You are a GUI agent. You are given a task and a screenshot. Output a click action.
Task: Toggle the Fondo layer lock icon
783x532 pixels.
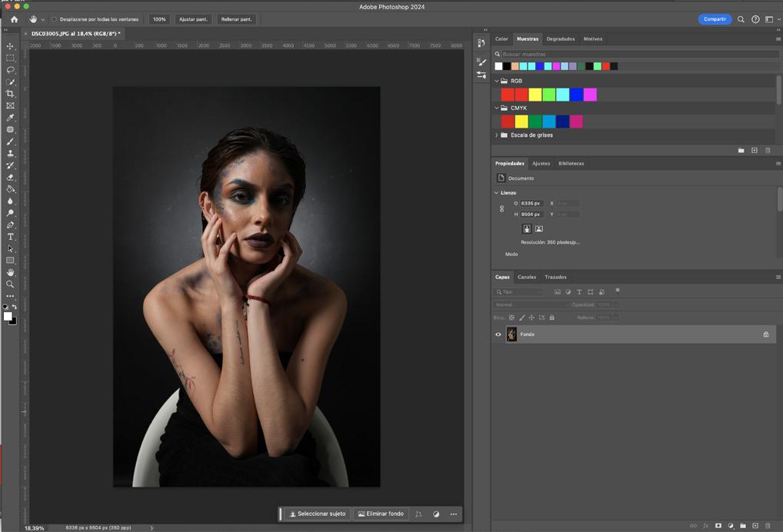(x=765, y=334)
